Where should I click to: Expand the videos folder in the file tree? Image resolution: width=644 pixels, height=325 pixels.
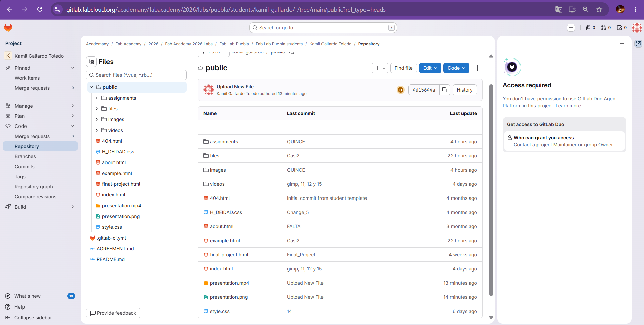click(x=97, y=130)
